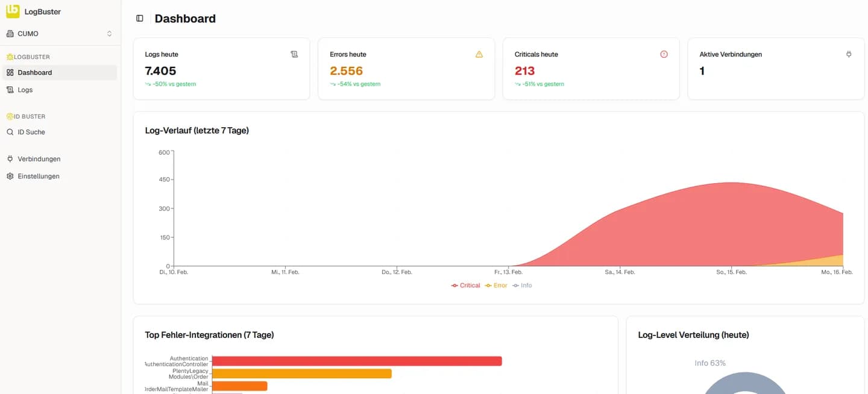Click Top Fehler-Integrationen (7 Tage) heading
This screenshot has width=868, height=394.
pos(209,335)
